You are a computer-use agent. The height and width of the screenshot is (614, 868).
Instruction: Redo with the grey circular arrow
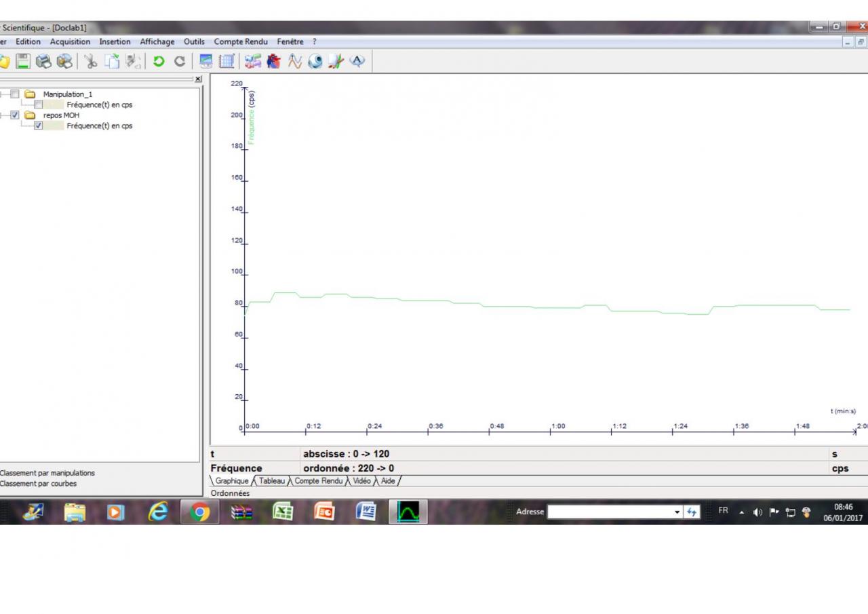pos(180,62)
